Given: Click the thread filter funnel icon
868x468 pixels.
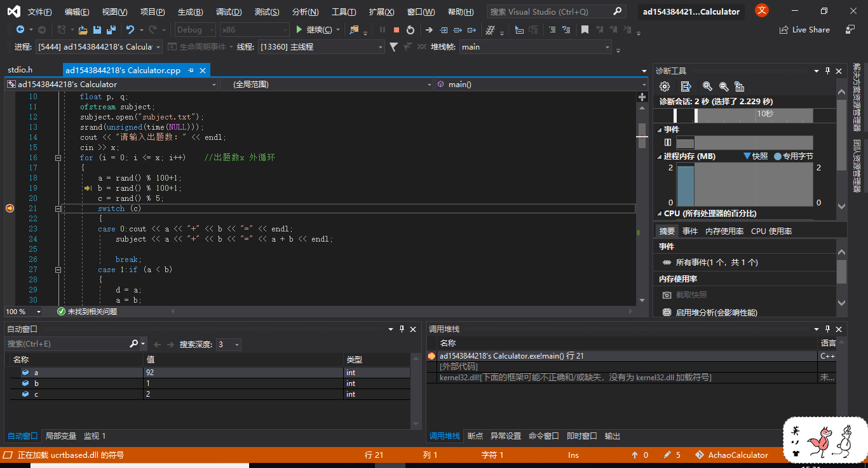Looking at the screenshot, I should coord(393,46).
